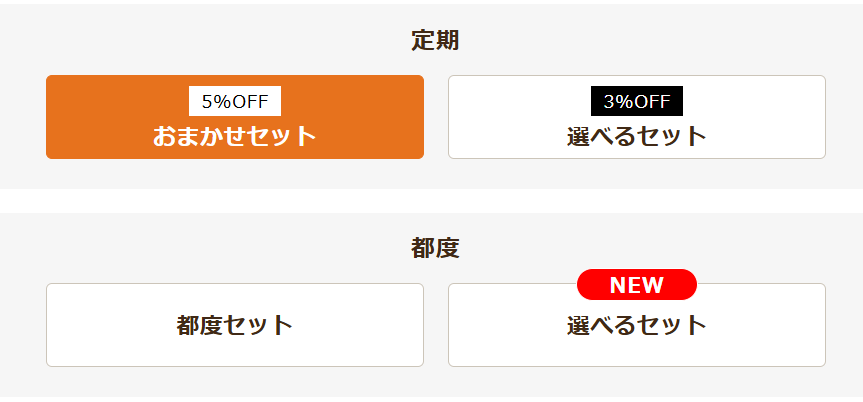The image size is (863, 402).
Task: Click the おまかせセット label text
Action: [x=235, y=136]
